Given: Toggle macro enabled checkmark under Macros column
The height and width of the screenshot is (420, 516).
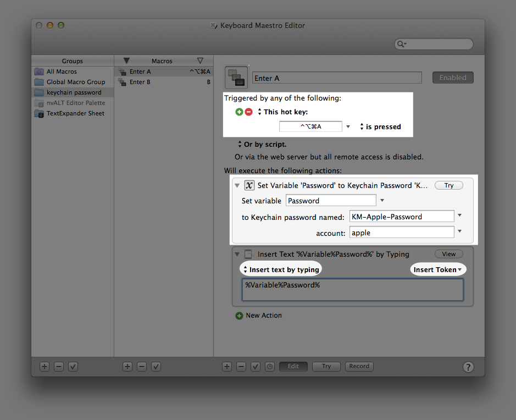Looking at the screenshot, I should [x=156, y=367].
